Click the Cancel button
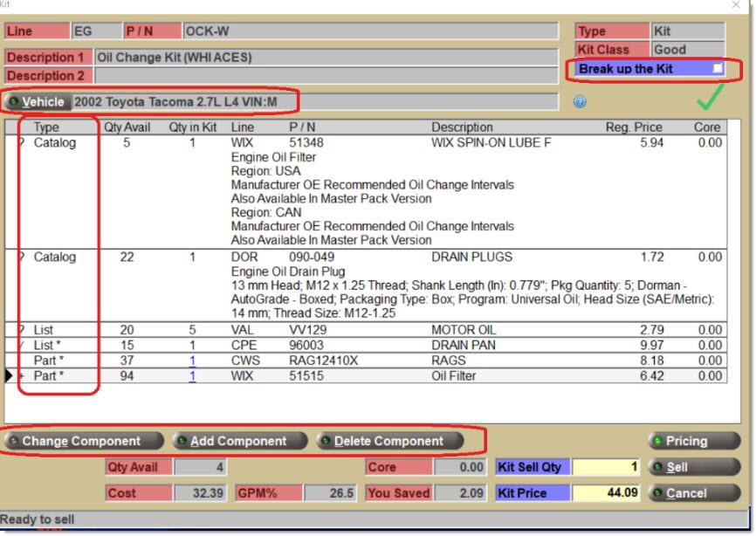The image size is (756, 536). coord(693,493)
